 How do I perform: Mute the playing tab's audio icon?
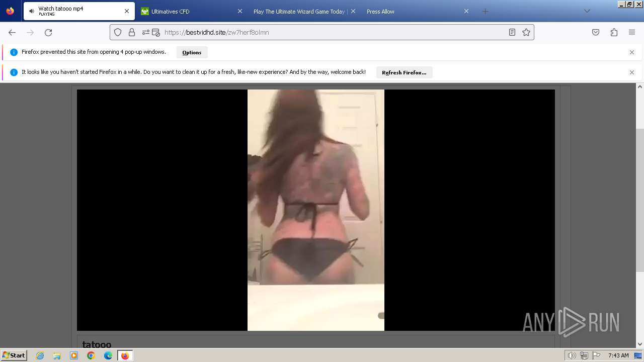point(32,11)
